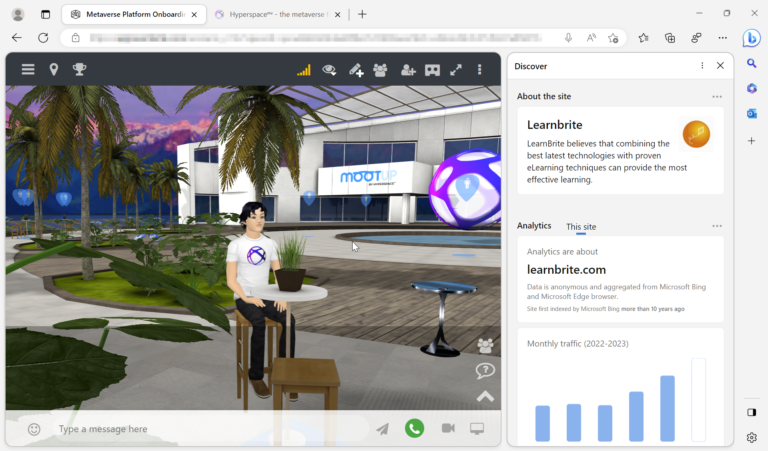The height and width of the screenshot is (451, 768).
Task: Close the Discover panel
Action: 720,66
